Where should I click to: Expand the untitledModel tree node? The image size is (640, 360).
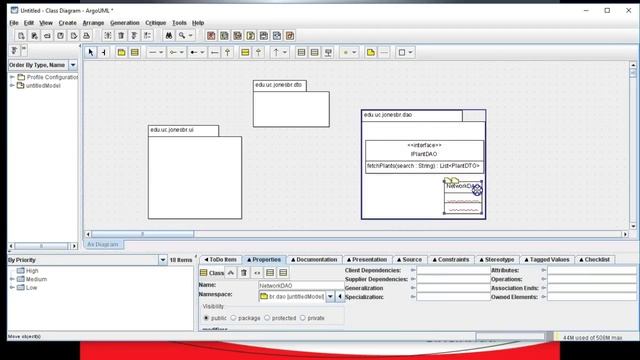coord(12,85)
